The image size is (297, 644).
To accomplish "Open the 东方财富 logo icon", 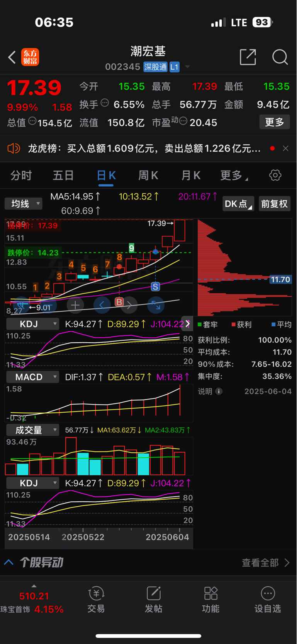I will (30, 57).
